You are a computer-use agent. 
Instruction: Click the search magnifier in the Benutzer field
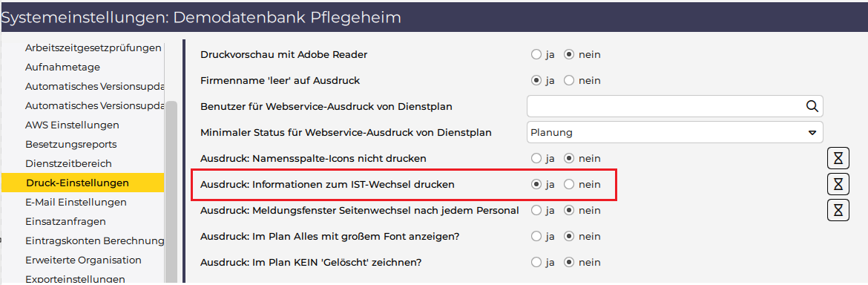(x=812, y=105)
